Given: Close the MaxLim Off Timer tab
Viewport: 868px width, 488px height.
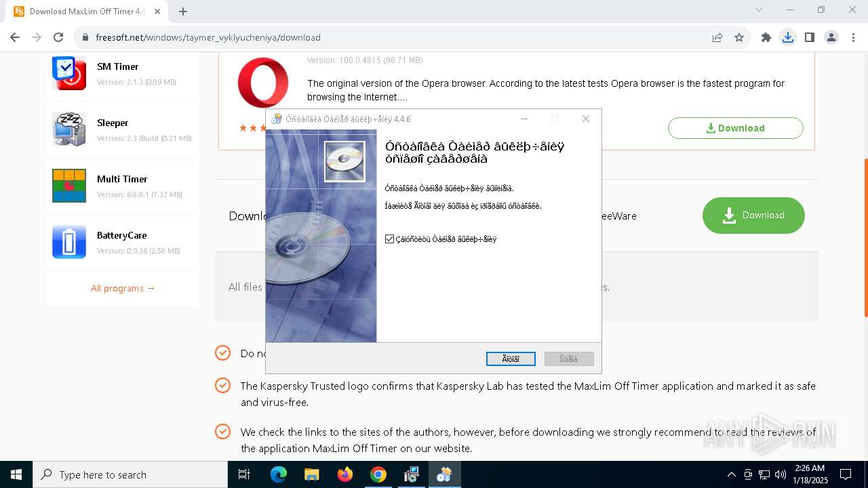Looking at the screenshot, I should (159, 11).
